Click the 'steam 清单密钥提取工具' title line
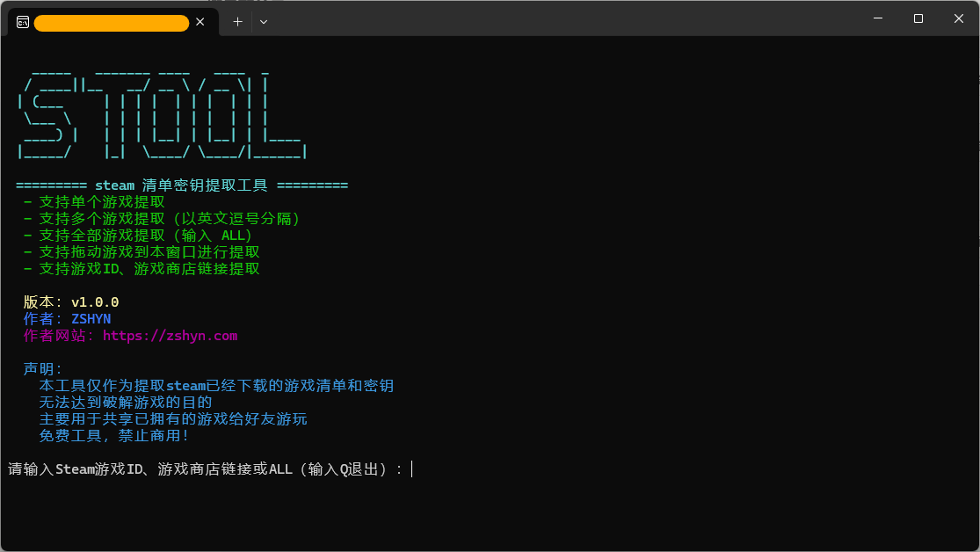Viewport: 980px width, 552px height. pyautogui.click(x=181, y=185)
